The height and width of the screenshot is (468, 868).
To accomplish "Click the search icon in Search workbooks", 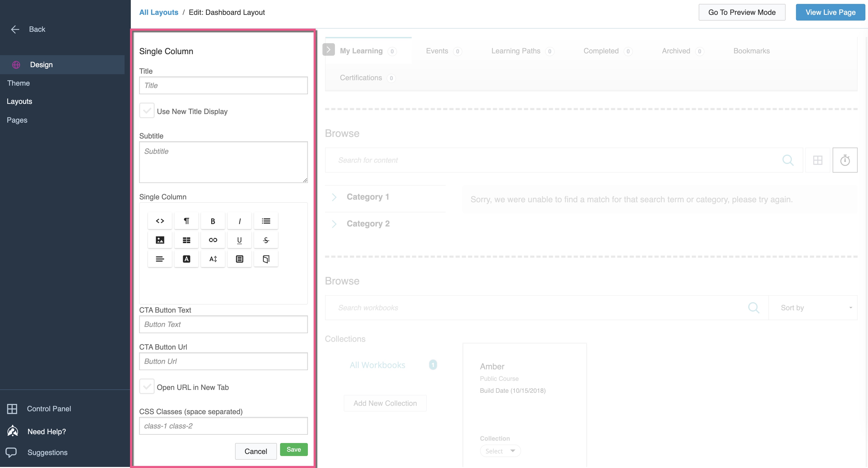I will (x=753, y=307).
